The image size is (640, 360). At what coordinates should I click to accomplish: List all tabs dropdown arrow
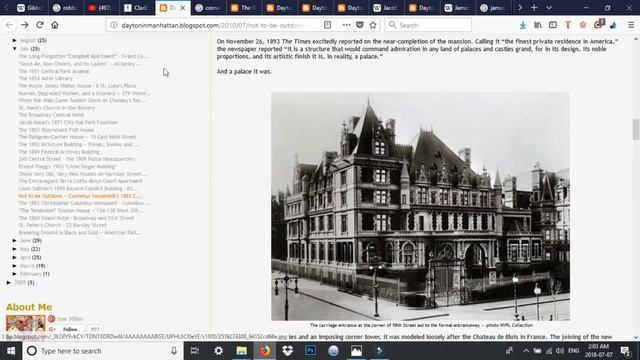click(x=549, y=8)
